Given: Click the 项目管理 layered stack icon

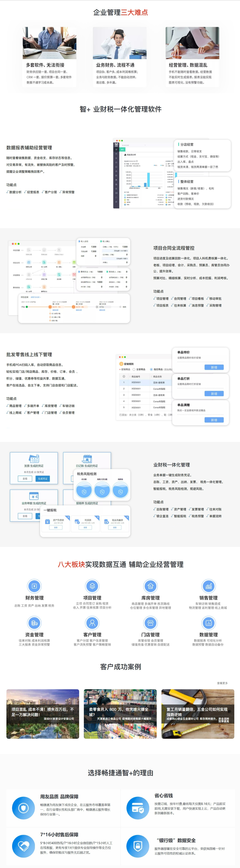Looking at the screenshot, I should 92,586.
